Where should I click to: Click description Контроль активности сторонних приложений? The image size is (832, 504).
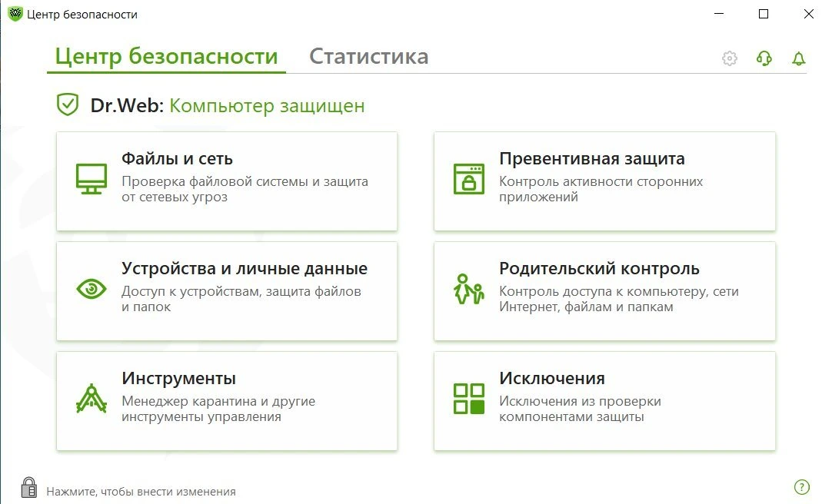[601, 189]
